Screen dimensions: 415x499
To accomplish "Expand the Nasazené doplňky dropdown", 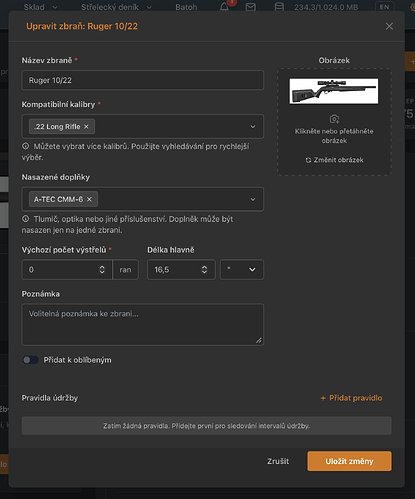I will coord(253,199).
